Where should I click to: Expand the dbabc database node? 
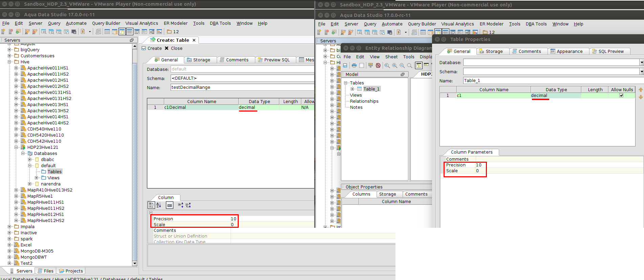coord(30,160)
